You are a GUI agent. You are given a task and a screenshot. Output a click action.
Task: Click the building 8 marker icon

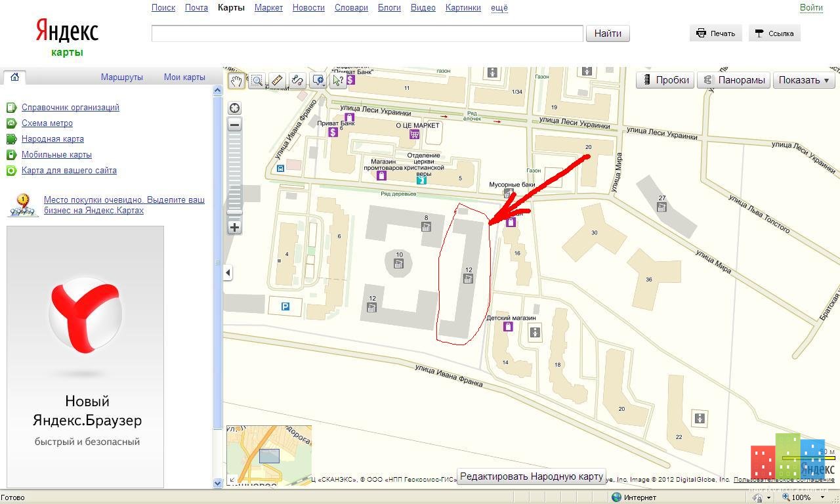pyautogui.click(x=426, y=226)
